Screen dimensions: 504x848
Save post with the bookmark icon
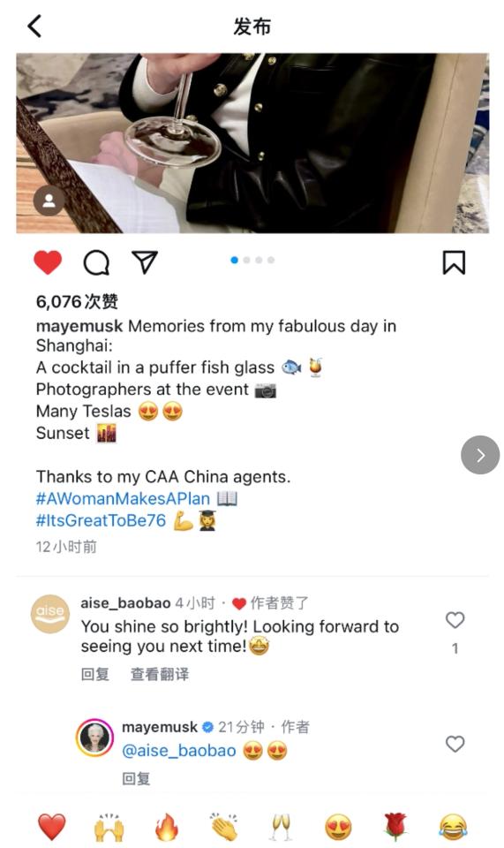click(x=454, y=262)
